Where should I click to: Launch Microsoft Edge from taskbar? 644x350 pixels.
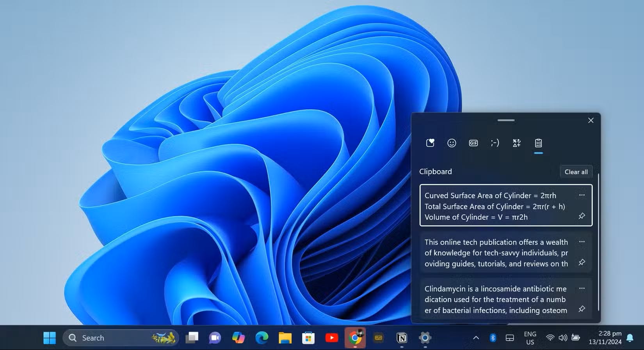click(x=262, y=338)
